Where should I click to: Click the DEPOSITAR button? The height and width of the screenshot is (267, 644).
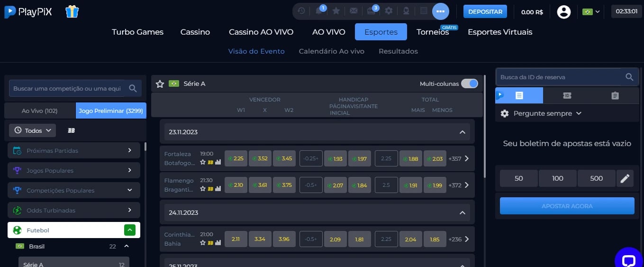[485, 11]
